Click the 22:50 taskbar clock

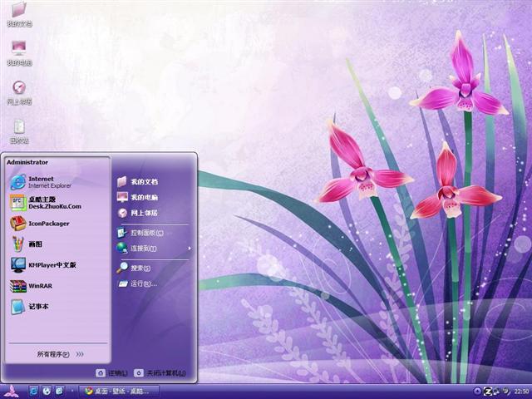point(521,392)
